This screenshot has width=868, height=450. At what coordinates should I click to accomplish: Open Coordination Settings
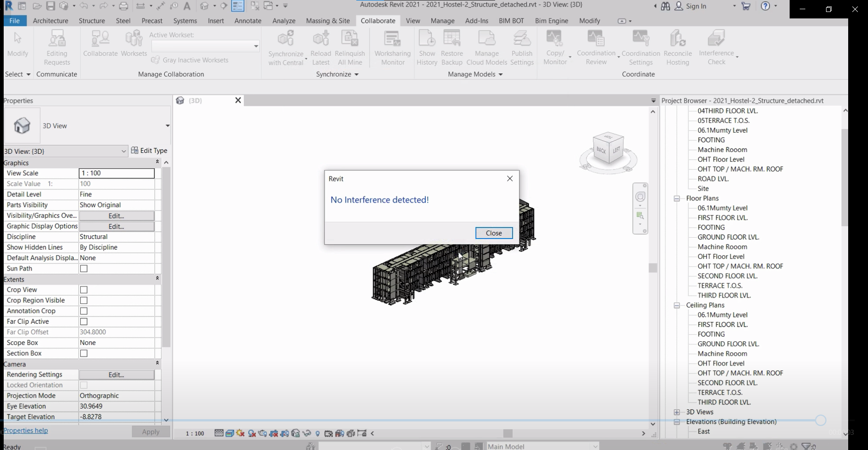(x=641, y=48)
